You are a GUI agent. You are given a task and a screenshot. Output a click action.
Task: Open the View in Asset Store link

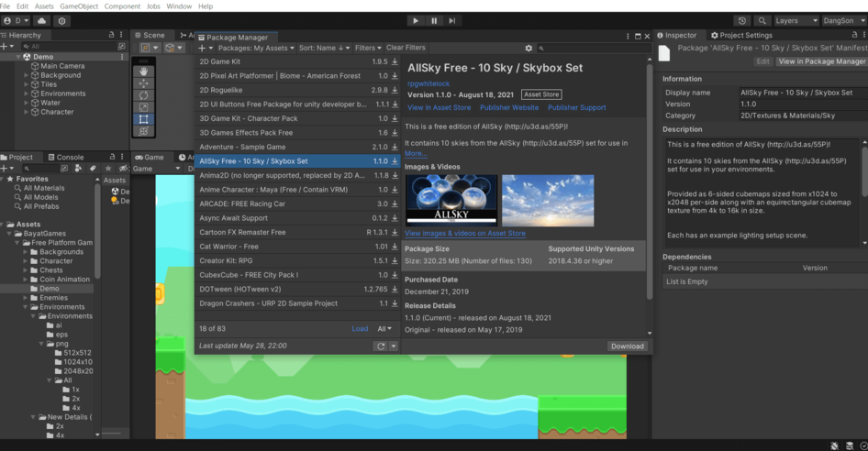coord(439,107)
